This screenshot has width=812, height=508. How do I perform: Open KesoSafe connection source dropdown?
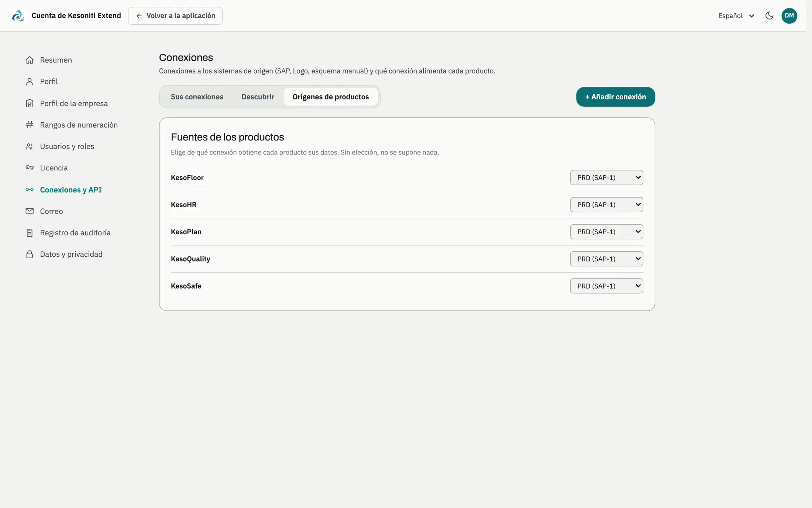[606, 286]
